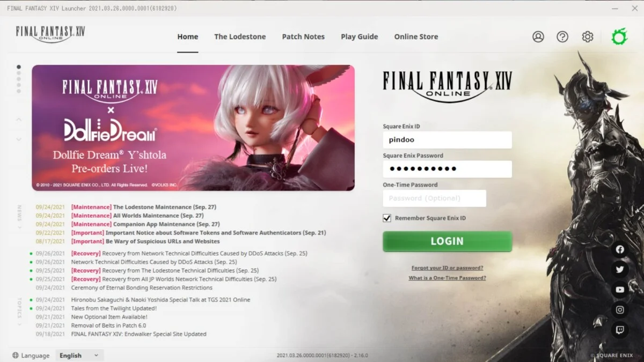This screenshot has width=644, height=362.
Task: Open the account profile icon
Action: pos(538,36)
